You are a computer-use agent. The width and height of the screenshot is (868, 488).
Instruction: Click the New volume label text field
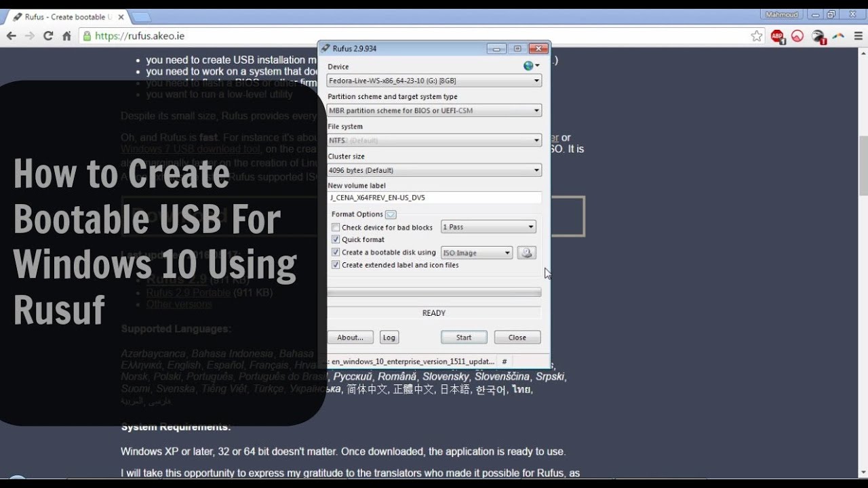434,198
